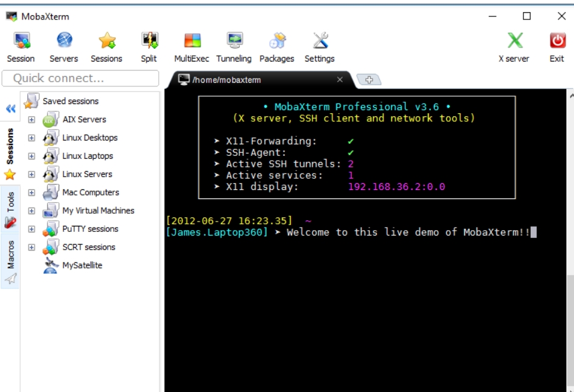
Task: Click the MobaXterm Professional v3.6 banner title
Action: (357, 107)
